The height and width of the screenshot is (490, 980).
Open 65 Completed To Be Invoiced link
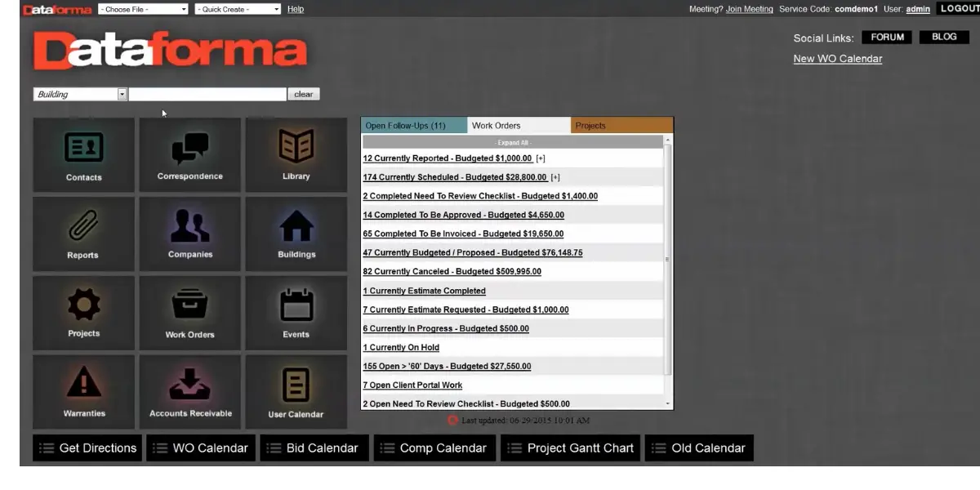point(463,234)
